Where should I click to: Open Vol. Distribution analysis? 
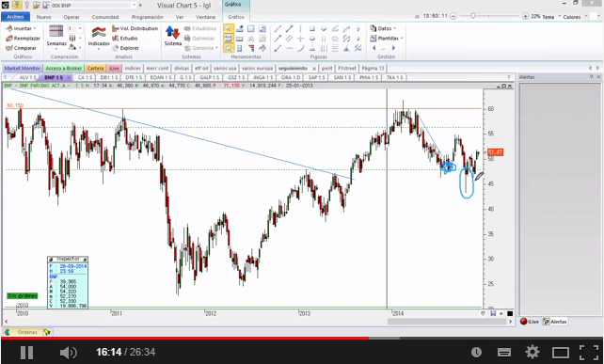[135, 28]
